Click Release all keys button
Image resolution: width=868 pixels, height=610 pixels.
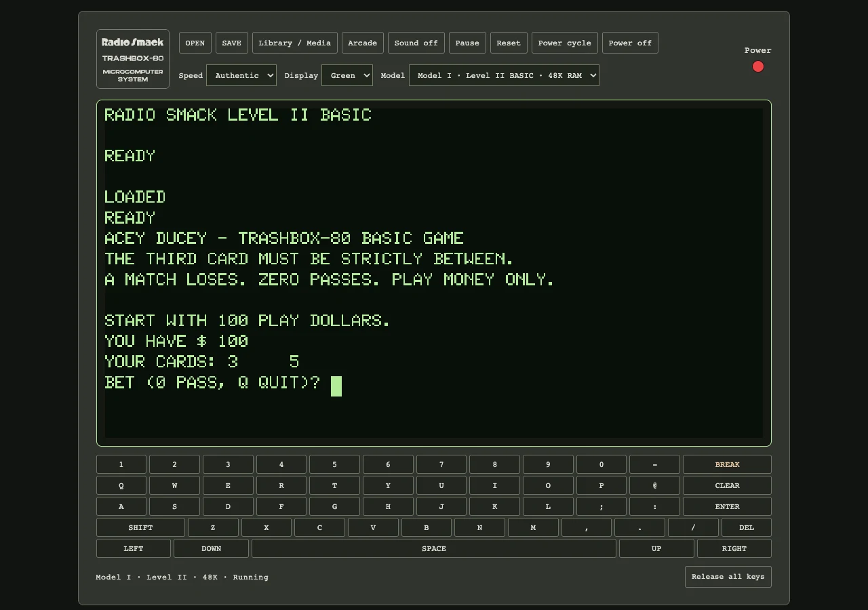click(x=728, y=577)
